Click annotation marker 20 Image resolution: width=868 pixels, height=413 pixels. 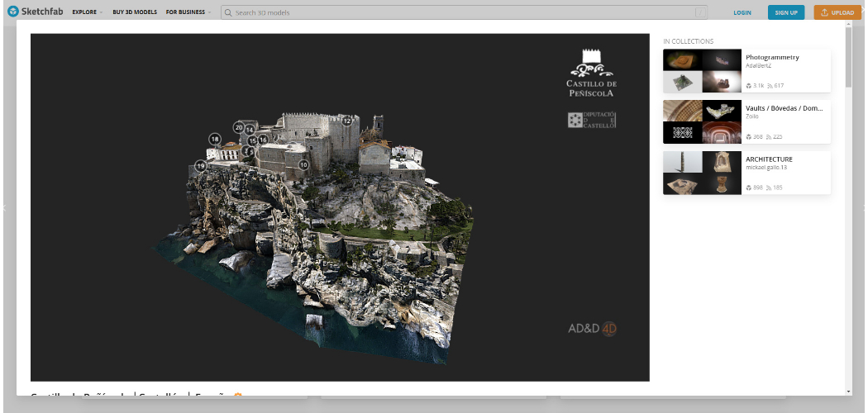(239, 127)
